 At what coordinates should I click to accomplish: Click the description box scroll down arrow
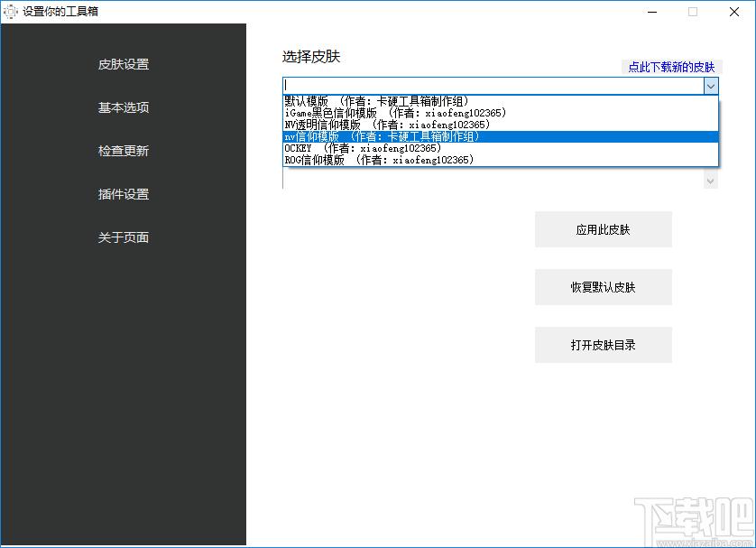(x=710, y=181)
